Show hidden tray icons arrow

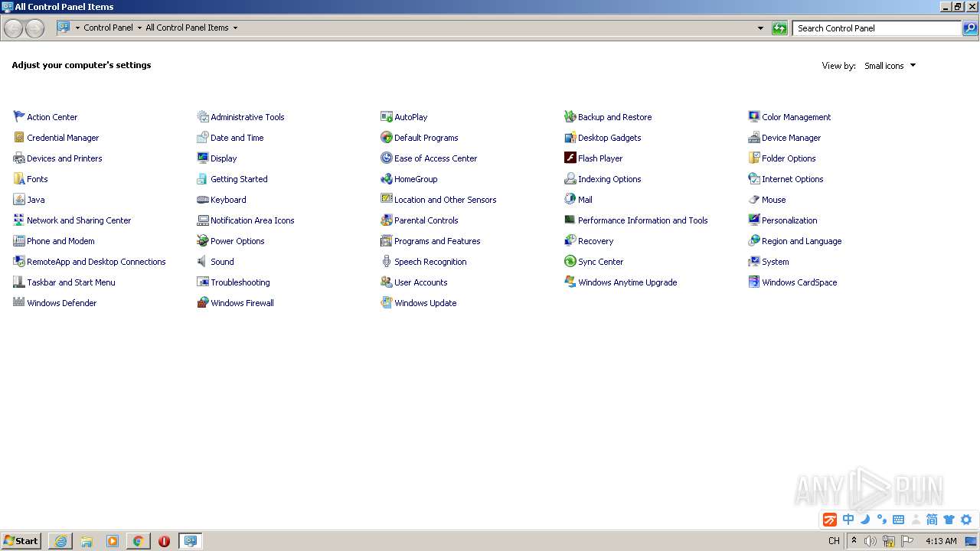pos(854,541)
